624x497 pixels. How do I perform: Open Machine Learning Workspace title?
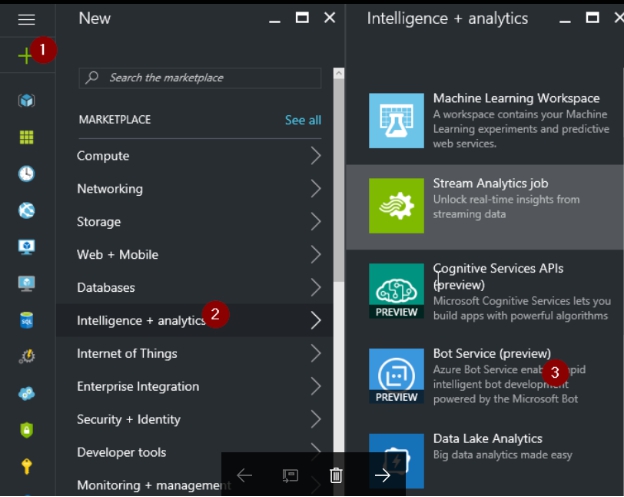pos(516,98)
